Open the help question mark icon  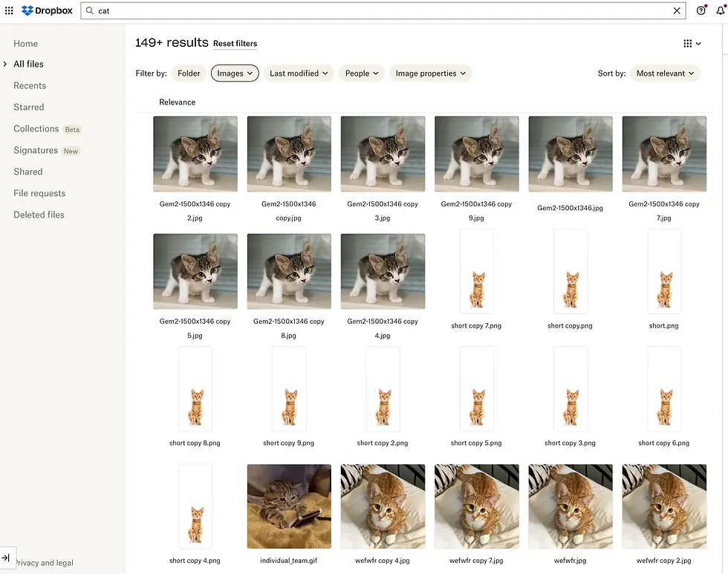[x=701, y=10]
